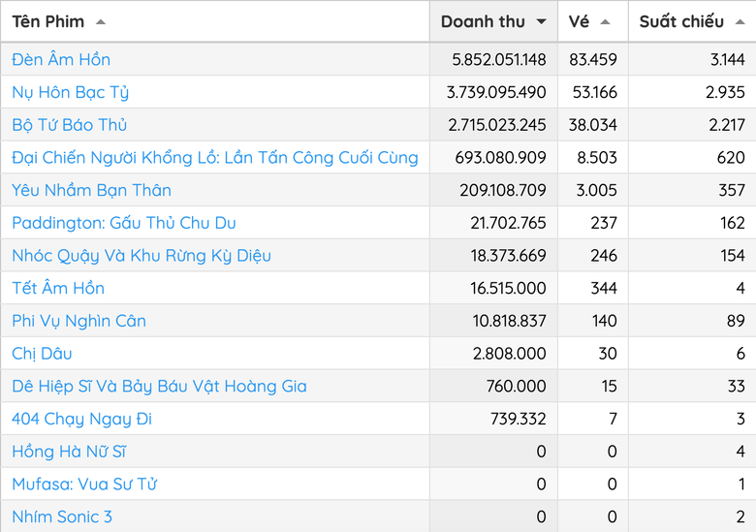Select the revenue cell 5.852.051.148
The height and width of the screenshot is (532, 756).
pyautogui.click(x=493, y=59)
